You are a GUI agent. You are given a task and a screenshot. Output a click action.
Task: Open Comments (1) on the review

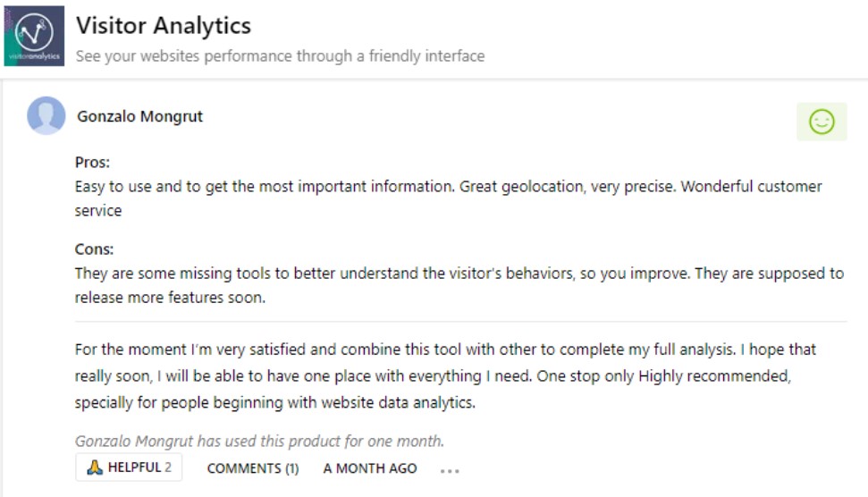pos(252,468)
